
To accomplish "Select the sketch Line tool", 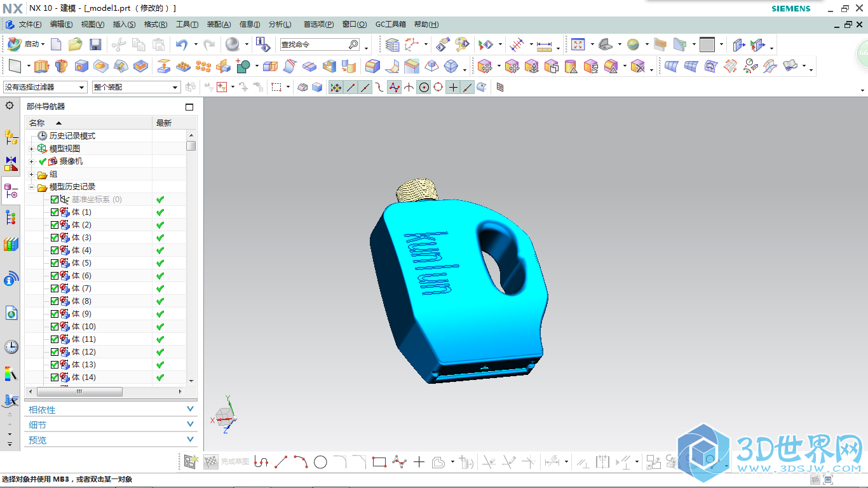I will click(x=281, y=462).
